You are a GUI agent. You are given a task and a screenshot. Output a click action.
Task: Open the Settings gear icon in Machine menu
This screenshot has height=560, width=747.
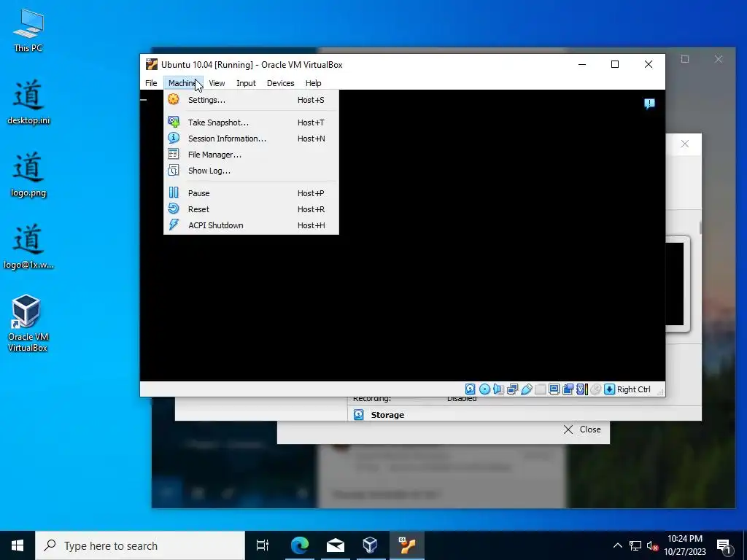click(x=174, y=99)
